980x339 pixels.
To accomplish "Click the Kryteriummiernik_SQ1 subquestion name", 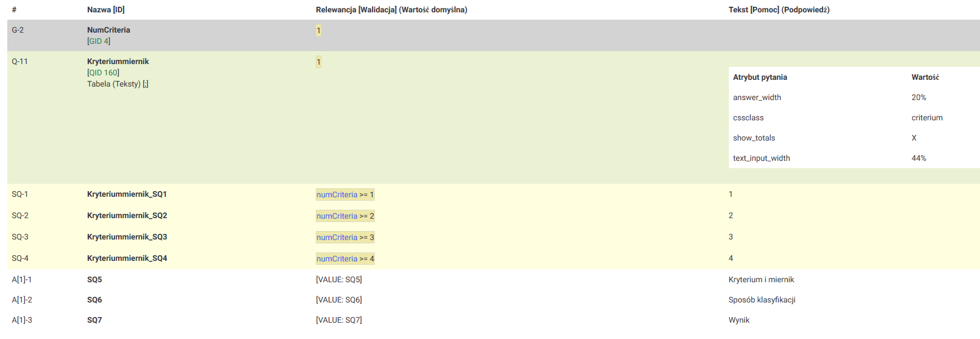I will tap(127, 194).
